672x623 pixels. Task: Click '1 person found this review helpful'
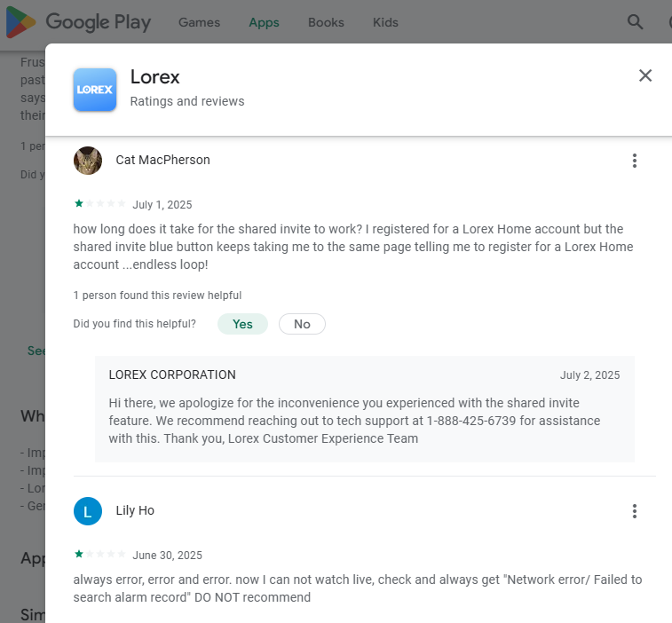pos(157,296)
